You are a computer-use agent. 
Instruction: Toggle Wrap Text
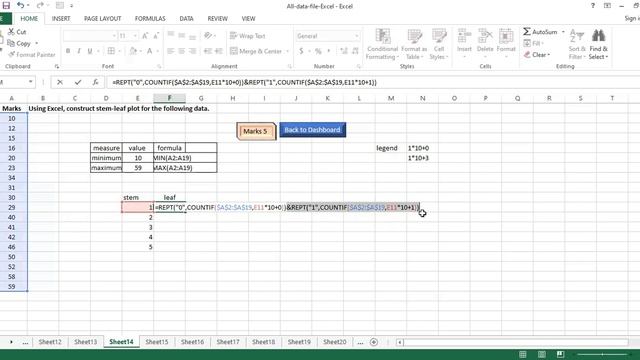tap(248, 36)
